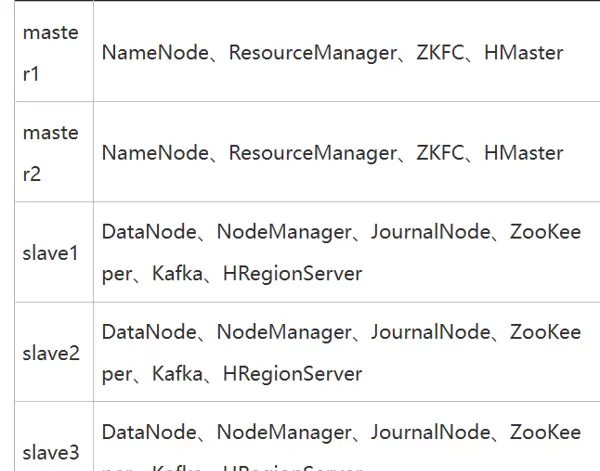The height and width of the screenshot is (471, 600).
Task: Click JournalNode in the slave1 row
Action: click(430, 233)
